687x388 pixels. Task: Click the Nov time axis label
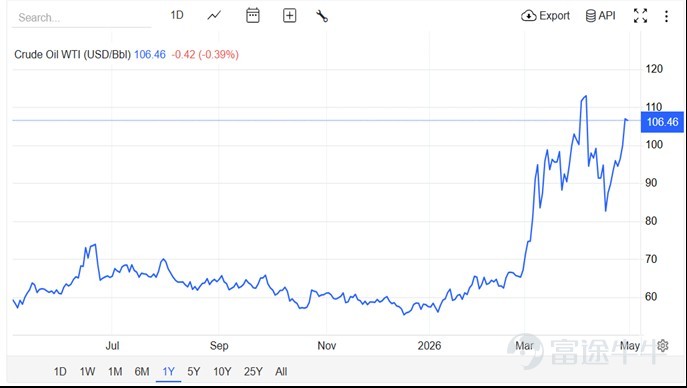(x=327, y=346)
